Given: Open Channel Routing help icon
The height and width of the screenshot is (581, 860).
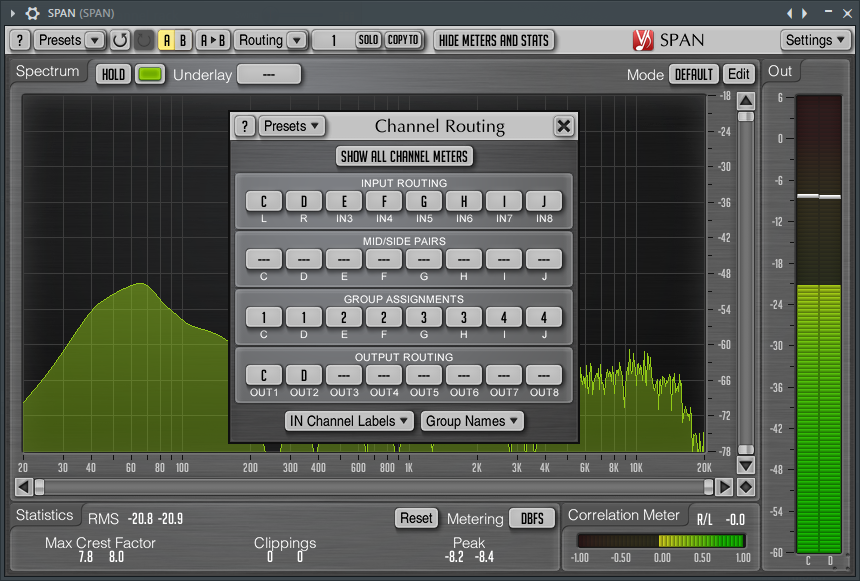Looking at the screenshot, I should (245, 126).
